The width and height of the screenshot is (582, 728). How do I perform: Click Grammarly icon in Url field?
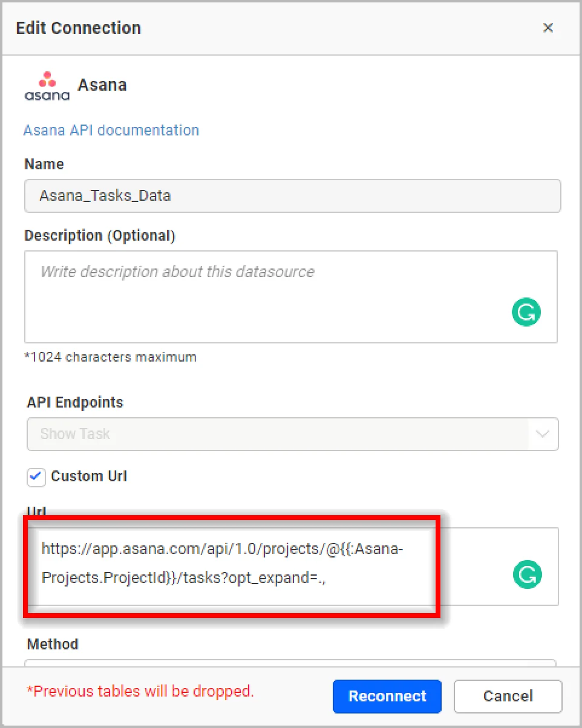coord(527,574)
